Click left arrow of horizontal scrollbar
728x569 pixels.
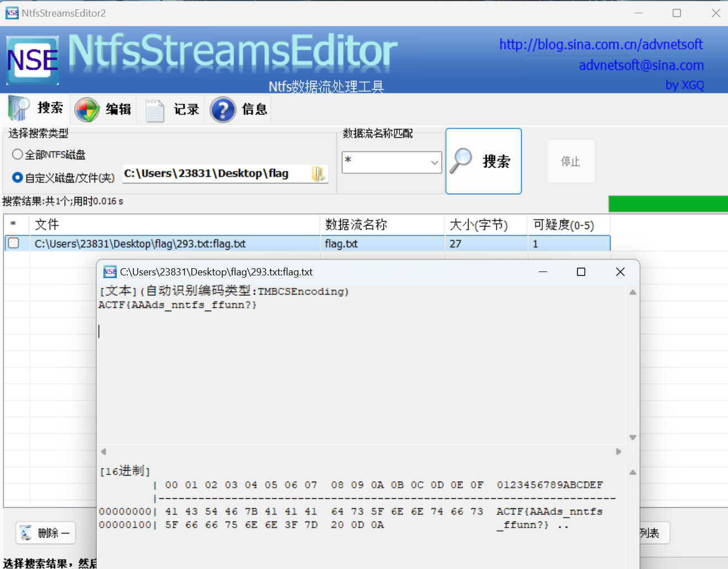coord(103,451)
